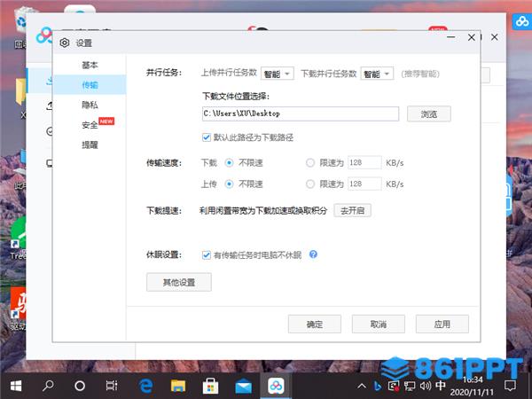Click the 取消 button
The width and height of the screenshot is (532, 399).
click(x=379, y=324)
